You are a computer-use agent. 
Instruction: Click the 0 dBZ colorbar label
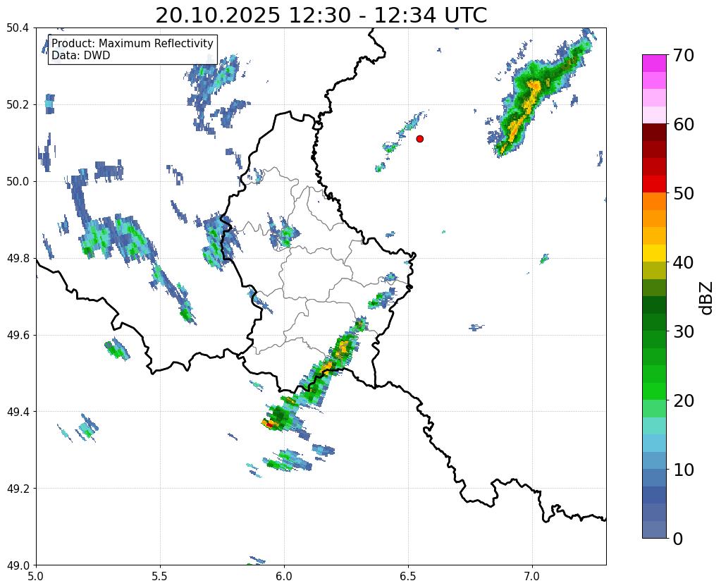click(678, 539)
